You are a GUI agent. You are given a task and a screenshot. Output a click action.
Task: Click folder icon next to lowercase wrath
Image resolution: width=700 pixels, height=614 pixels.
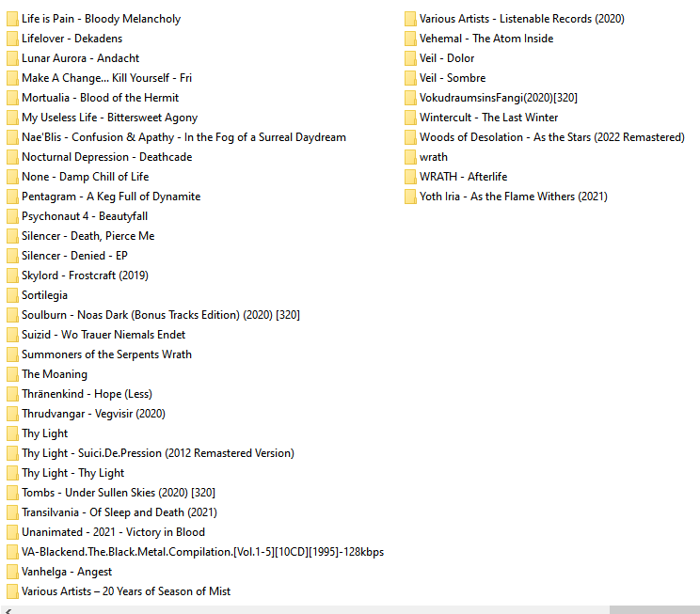(410, 157)
